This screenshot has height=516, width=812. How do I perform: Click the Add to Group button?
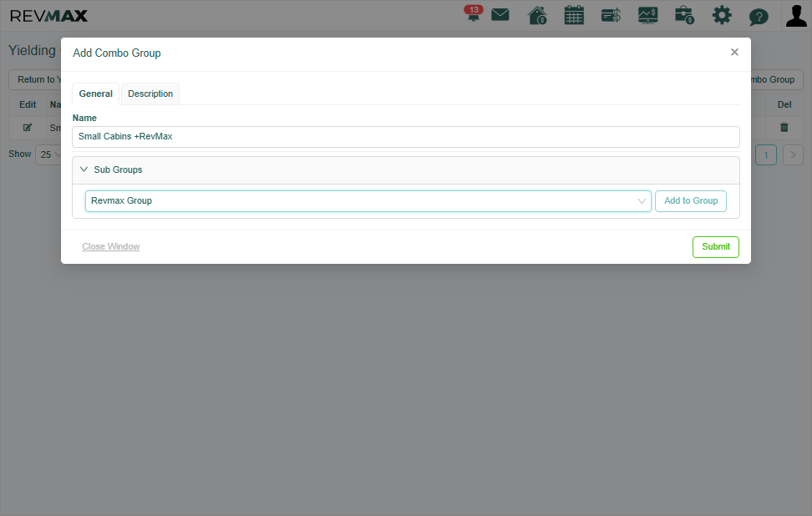point(691,201)
